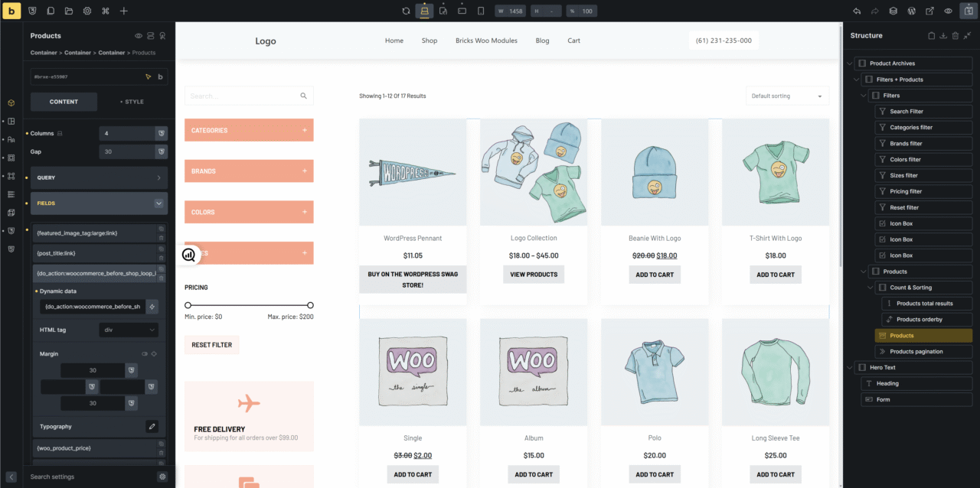The height and width of the screenshot is (488, 980).
Task: Toggle the Margin linked-sides switch
Action: (x=143, y=354)
